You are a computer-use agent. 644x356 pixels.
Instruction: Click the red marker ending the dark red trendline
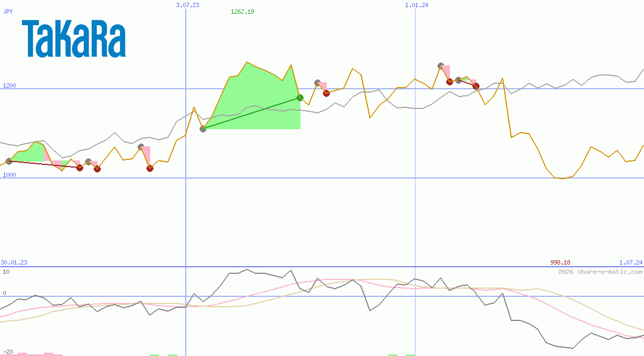point(80,168)
